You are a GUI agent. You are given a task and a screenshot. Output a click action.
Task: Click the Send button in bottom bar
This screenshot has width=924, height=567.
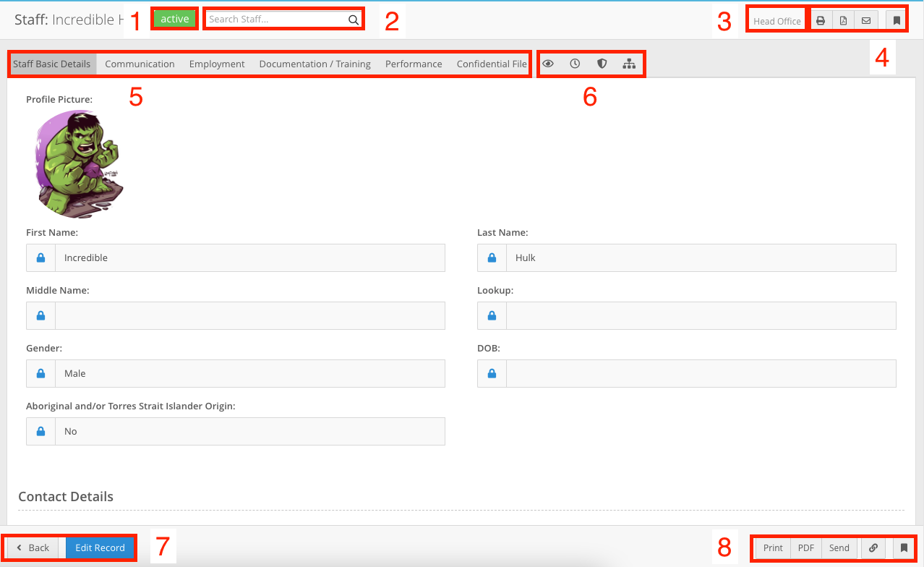pyautogui.click(x=839, y=547)
